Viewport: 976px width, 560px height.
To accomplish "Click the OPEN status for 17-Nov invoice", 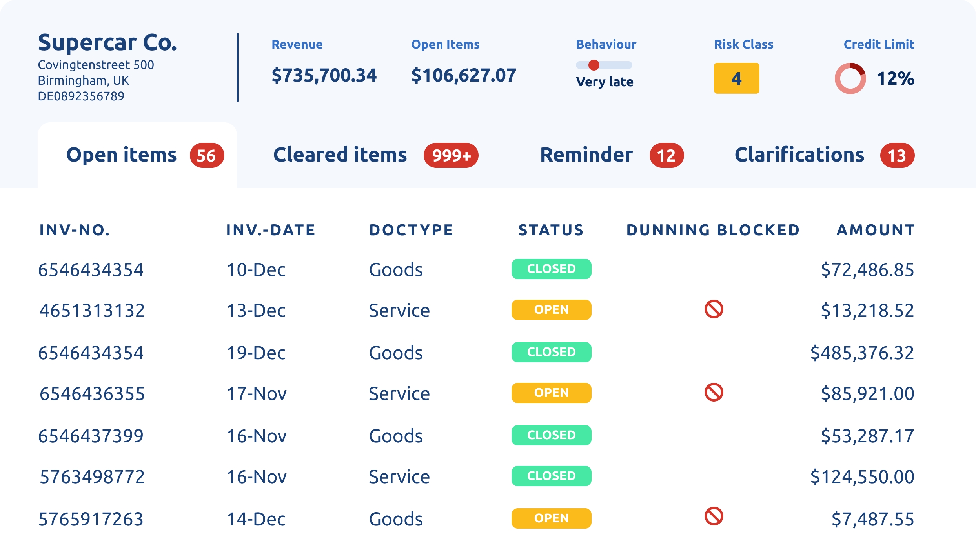I will click(x=551, y=393).
